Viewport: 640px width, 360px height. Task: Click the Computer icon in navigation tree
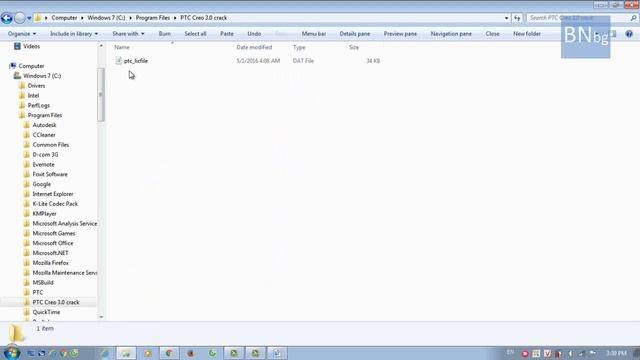tap(13, 66)
